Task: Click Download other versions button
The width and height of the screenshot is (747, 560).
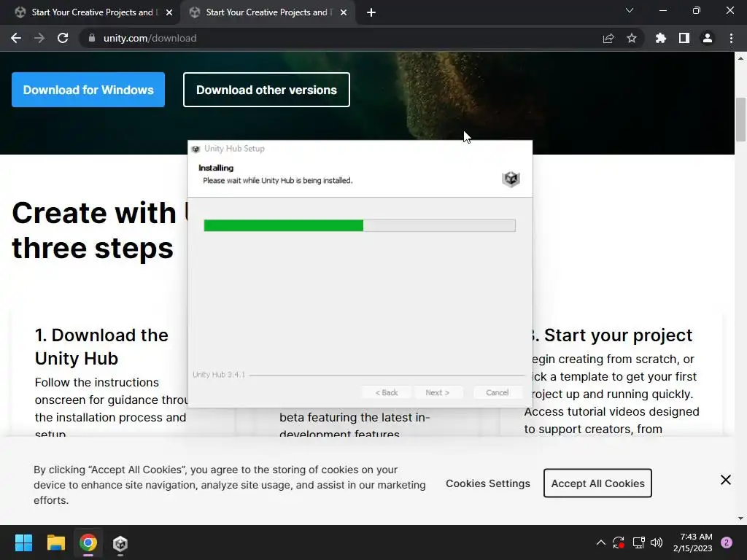Action: coord(266,90)
